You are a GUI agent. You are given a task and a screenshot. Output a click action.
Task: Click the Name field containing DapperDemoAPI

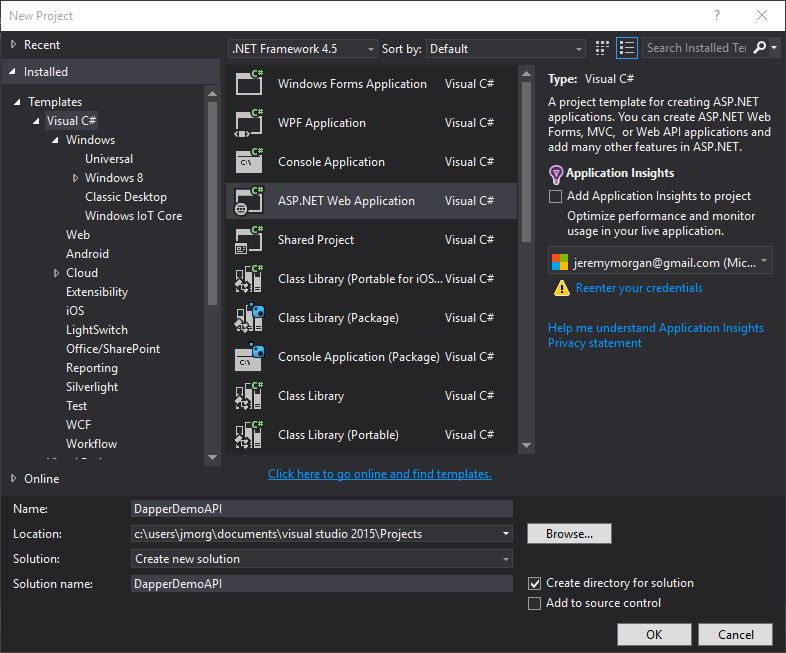322,509
